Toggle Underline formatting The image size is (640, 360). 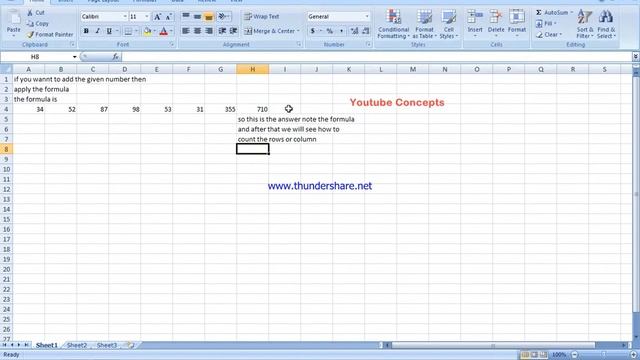point(109,31)
